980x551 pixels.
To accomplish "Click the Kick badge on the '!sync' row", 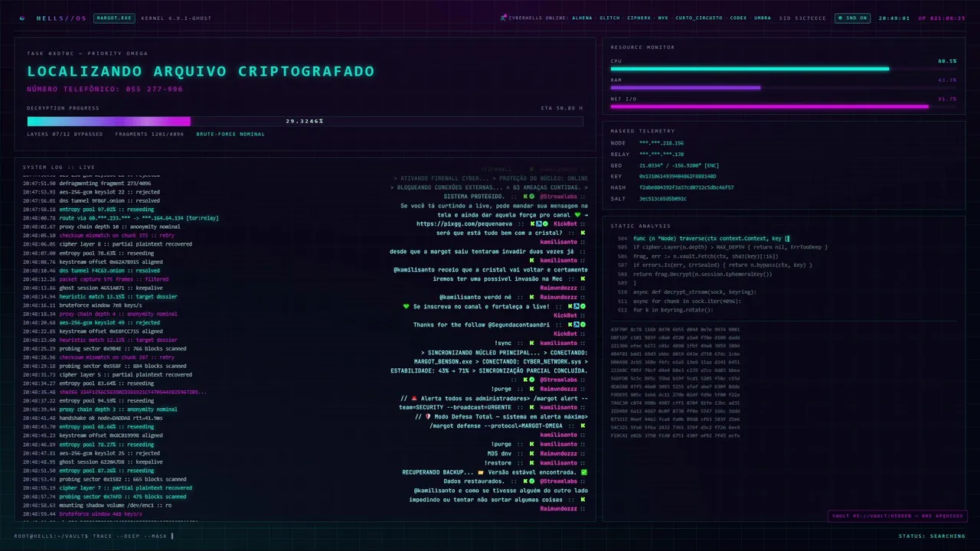I will point(531,344).
